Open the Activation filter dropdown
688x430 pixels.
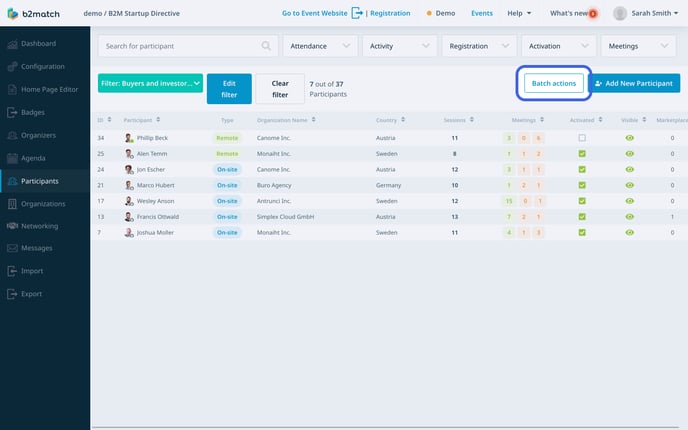(x=559, y=46)
